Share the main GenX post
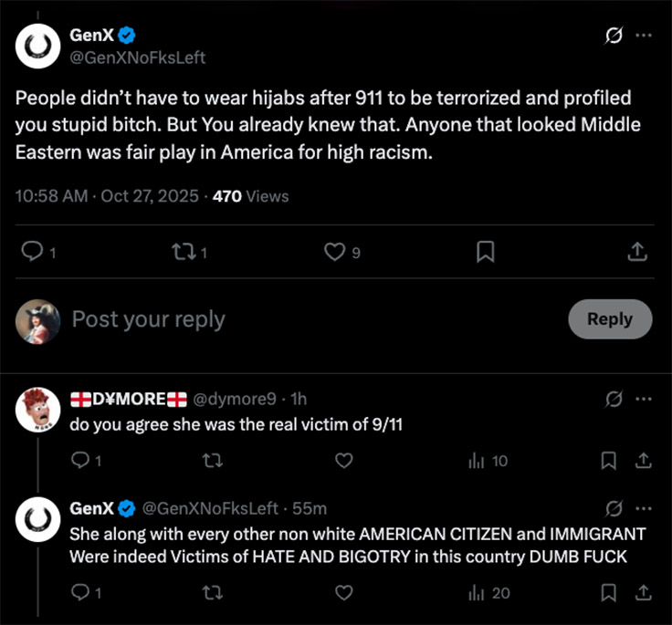 pos(638,251)
